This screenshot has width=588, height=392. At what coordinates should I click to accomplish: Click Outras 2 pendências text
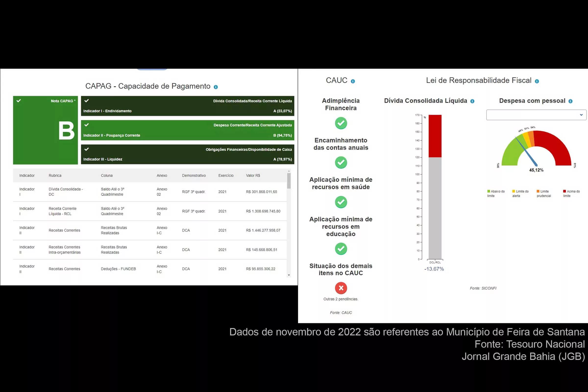341,299
